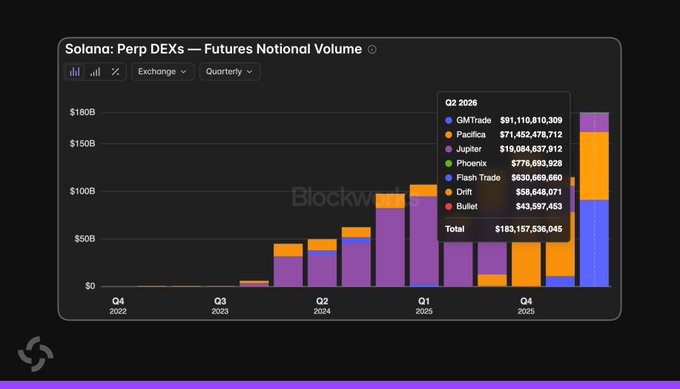Click the orange cap of Q1 2025 bar
Screen dimensions: 680x389
pyautogui.click(x=424, y=191)
